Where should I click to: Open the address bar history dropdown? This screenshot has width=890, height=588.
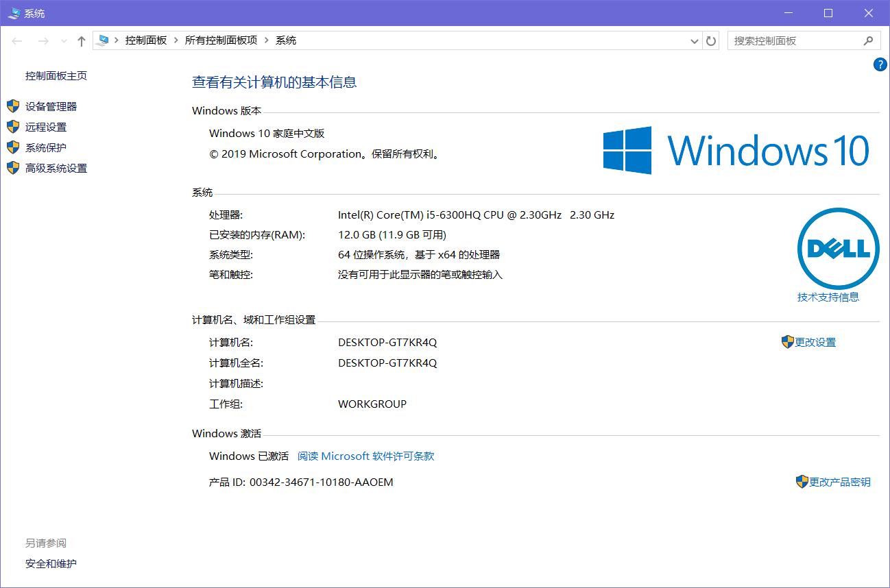pos(695,41)
